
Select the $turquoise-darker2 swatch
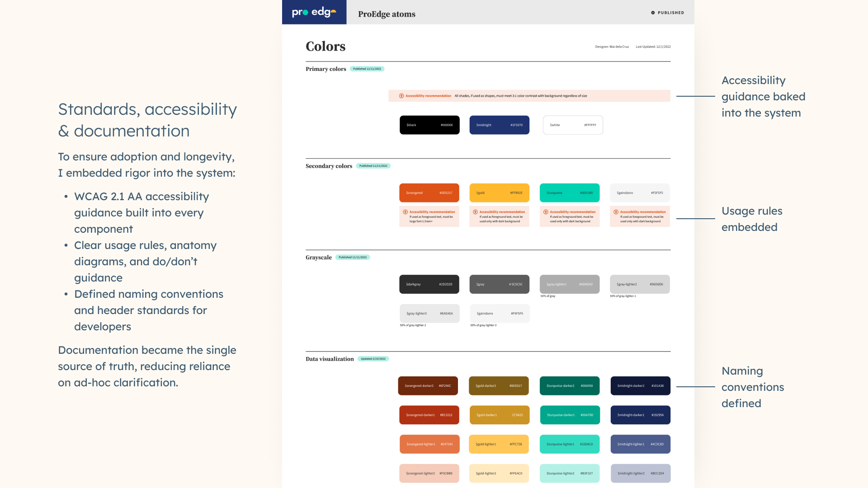point(569,386)
